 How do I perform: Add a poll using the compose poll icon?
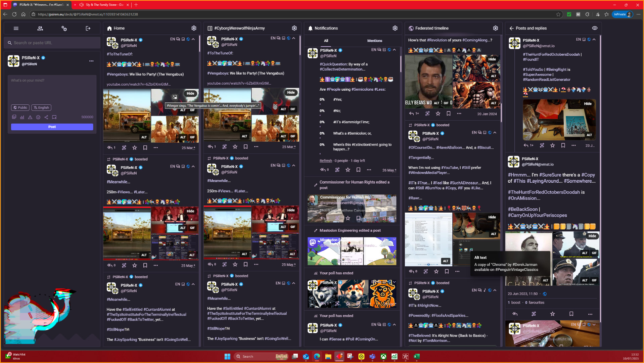[22, 117]
